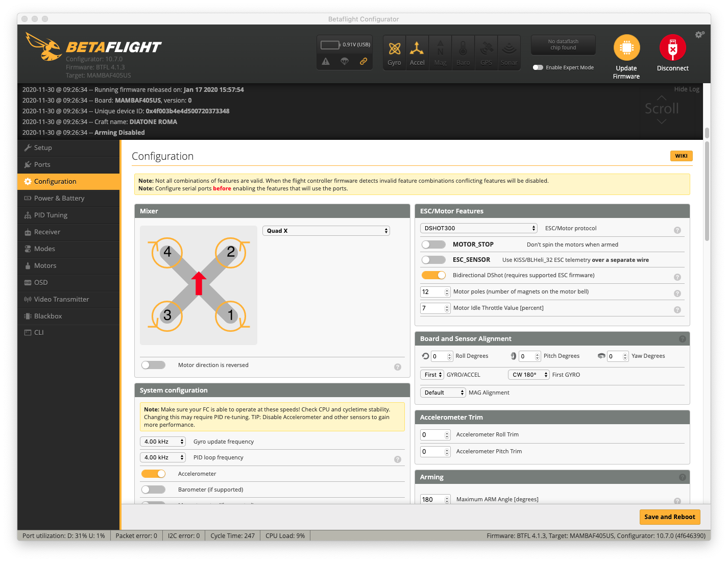Click the failsafe parachute icon
Screen dimensions: 728x562
[345, 61]
